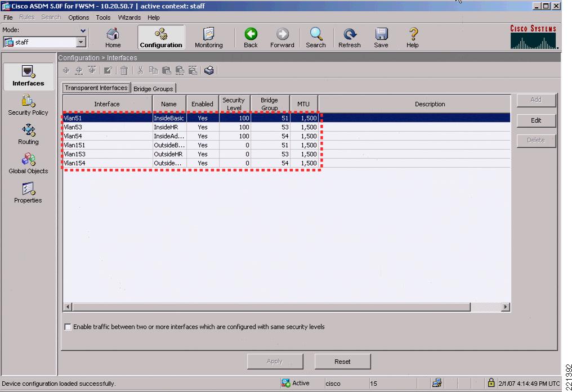Screen dimensions: 572x392
Task: Click the Delete button at right
Action: pyautogui.click(x=536, y=140)
